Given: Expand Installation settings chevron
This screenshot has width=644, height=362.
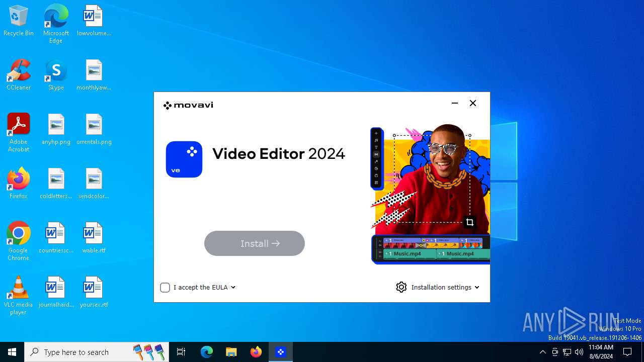Looking at the screenshot, I should [477, 288].
